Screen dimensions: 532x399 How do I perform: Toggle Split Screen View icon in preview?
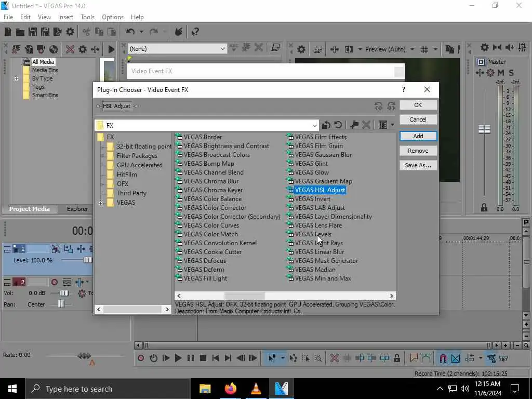(x=349, y=49)
